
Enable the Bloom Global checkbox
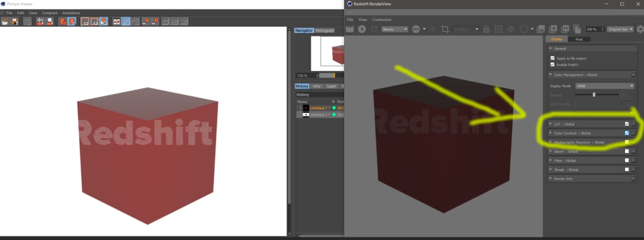[x=626, y=151]
